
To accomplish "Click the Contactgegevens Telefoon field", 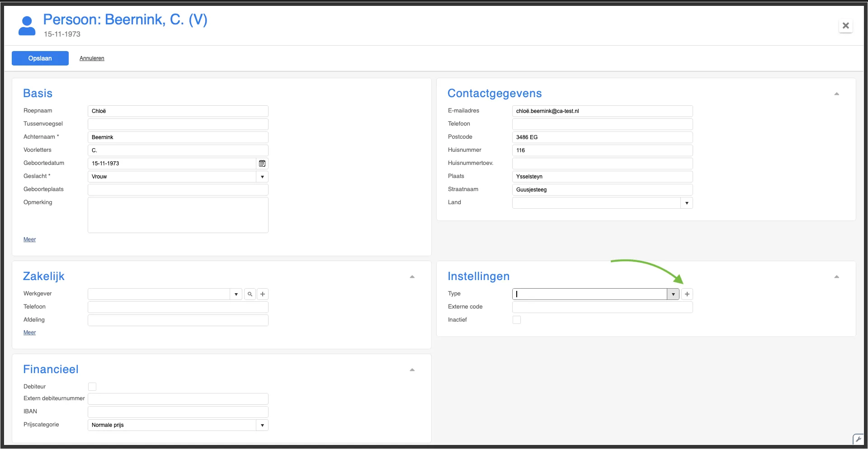I will click(x=603, y=124).
